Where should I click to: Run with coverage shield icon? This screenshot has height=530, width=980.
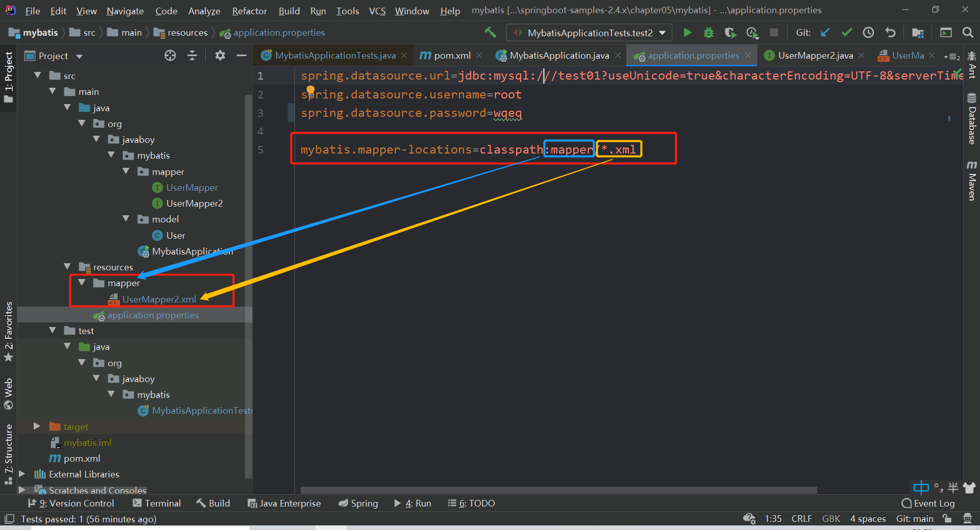(730, 33)
